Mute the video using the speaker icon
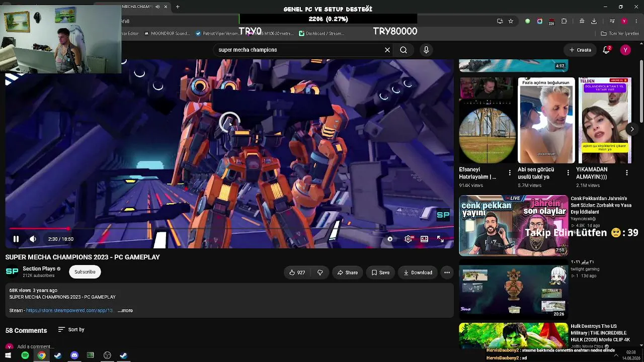 (33, 239)
